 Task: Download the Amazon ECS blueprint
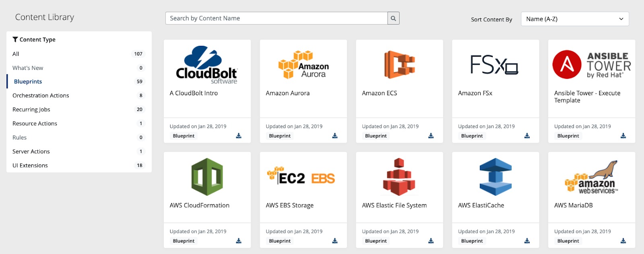431,136
